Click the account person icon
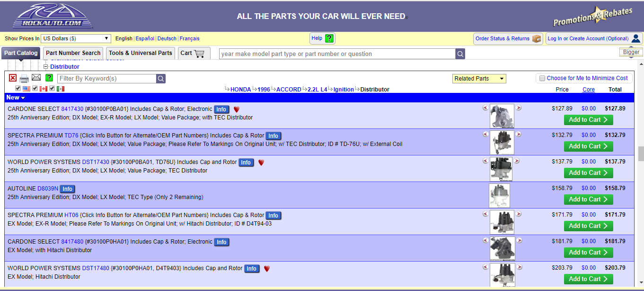 point(636,38)
